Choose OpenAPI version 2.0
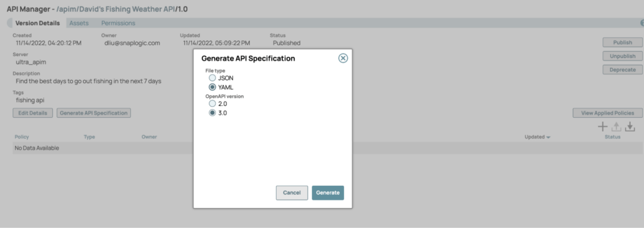The height and width of the screenshot is (228, 644). (213, 104)
